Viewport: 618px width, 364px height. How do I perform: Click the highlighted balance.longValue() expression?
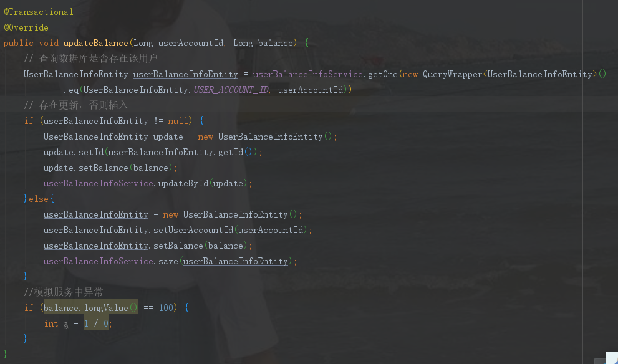click(90, 308)
